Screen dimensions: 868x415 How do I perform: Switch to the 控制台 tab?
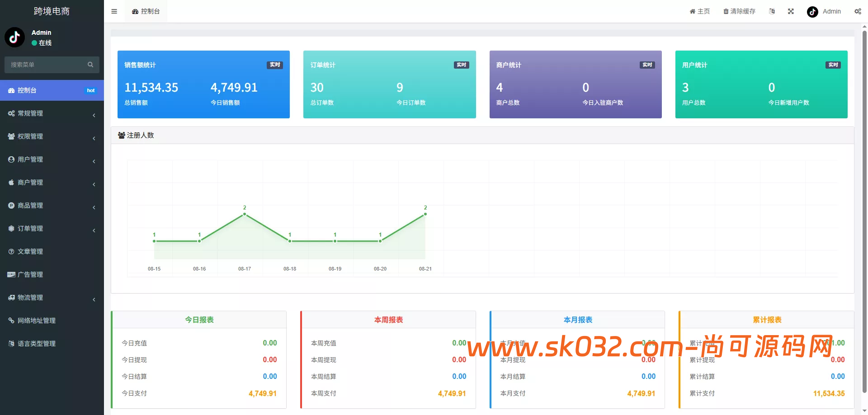point(146,11)
